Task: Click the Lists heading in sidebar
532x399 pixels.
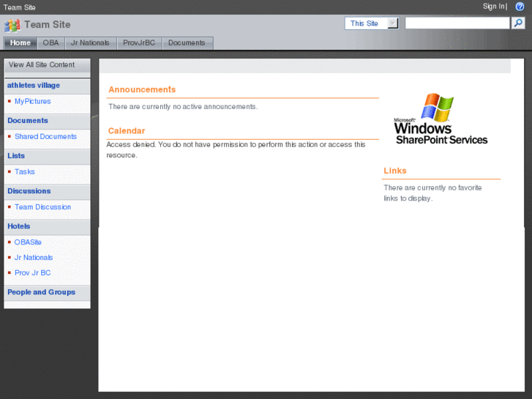Action: [x=16, y=156]
